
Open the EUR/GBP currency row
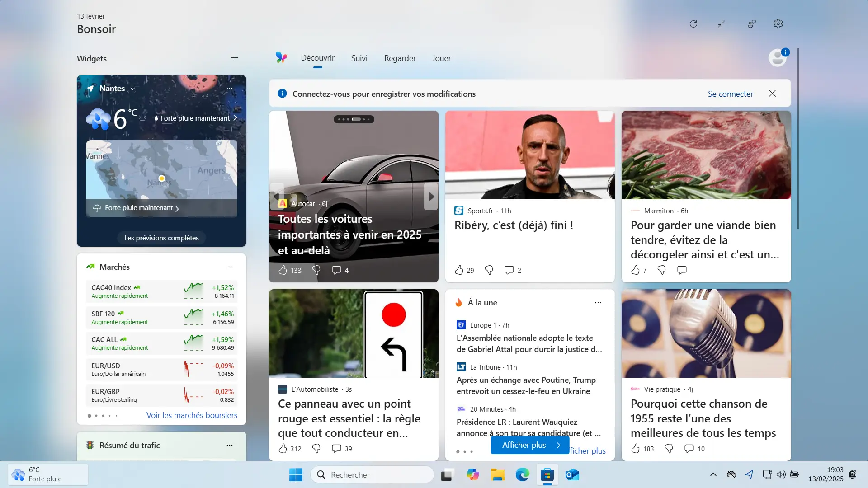pos(161,395)
